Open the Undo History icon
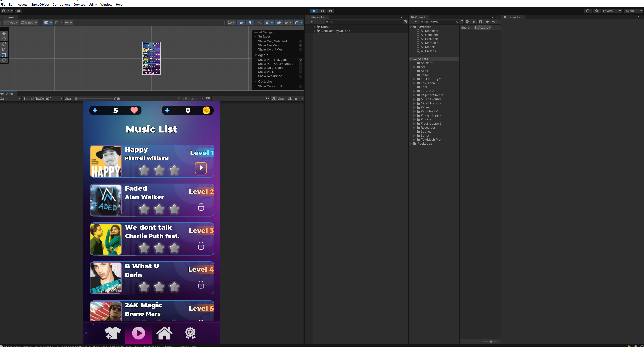Screen dimensions: 644x347 [588, 11]
